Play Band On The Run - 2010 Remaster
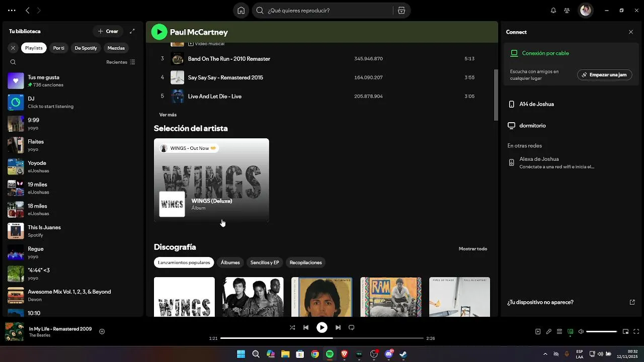The height and width of the screenshot is (362, 644). pyautogui.click(x=322, y=59)
